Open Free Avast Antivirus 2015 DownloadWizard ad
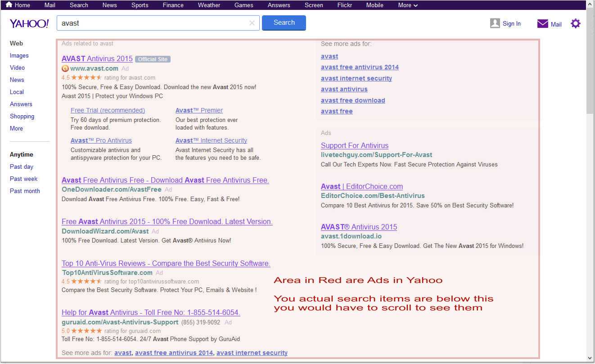Image resolution: width=595 pixels, height=364 pixels. 167,221
